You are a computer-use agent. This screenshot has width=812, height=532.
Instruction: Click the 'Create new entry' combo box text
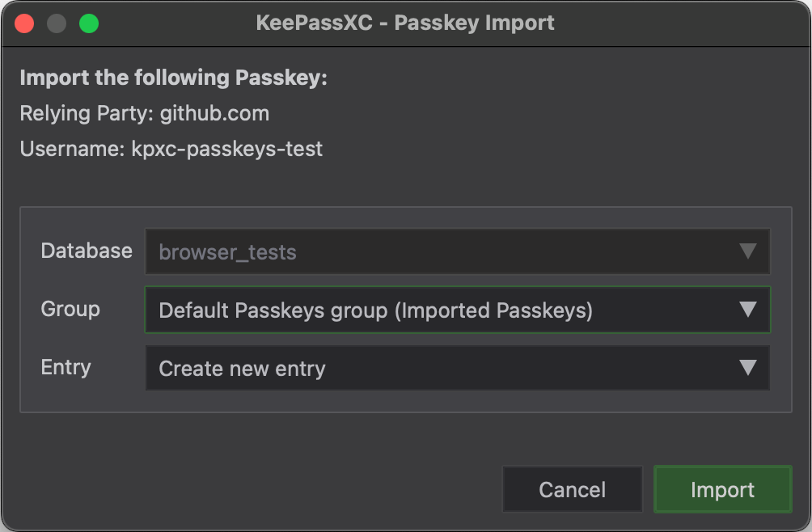[242, 369]
